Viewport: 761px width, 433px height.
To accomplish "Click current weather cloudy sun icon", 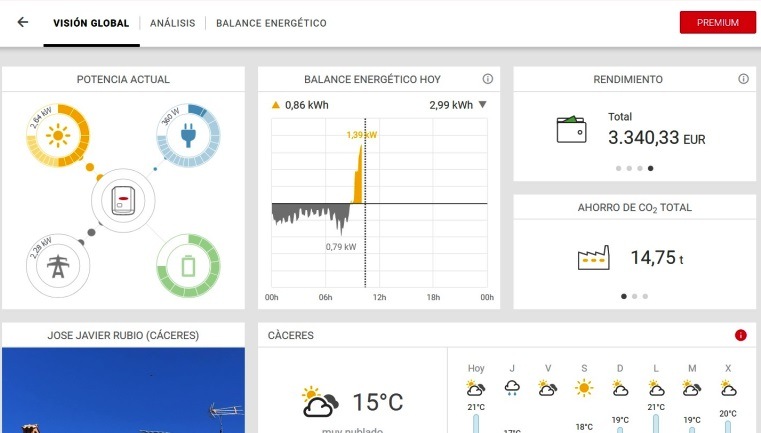I will click(x=319, y=402).
